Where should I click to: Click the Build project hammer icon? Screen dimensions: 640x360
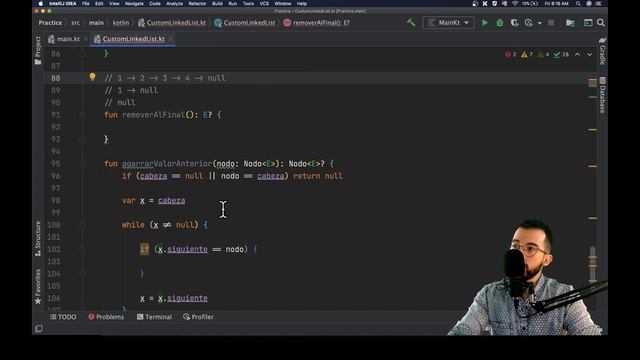click(411, 23)
